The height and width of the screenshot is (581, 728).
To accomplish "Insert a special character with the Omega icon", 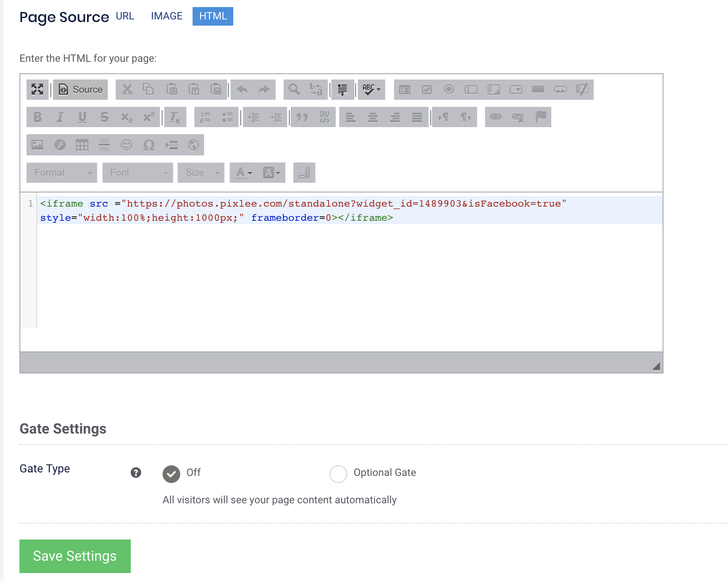I will (149, 145).
